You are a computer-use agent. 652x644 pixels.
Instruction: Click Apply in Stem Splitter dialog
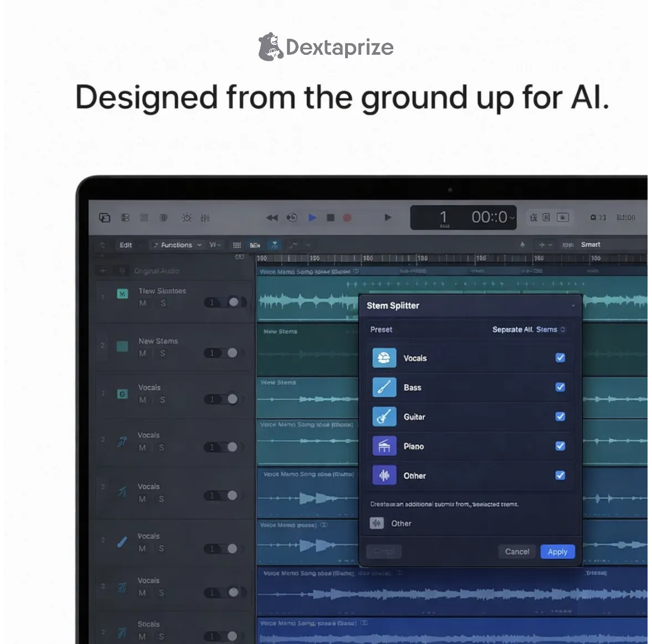557,552
